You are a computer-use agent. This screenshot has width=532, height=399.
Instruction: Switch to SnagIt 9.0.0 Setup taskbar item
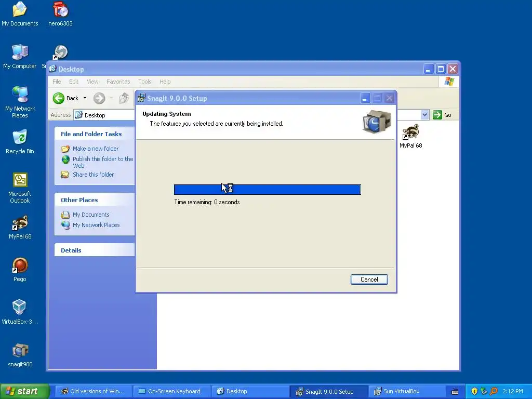(329, 392)
